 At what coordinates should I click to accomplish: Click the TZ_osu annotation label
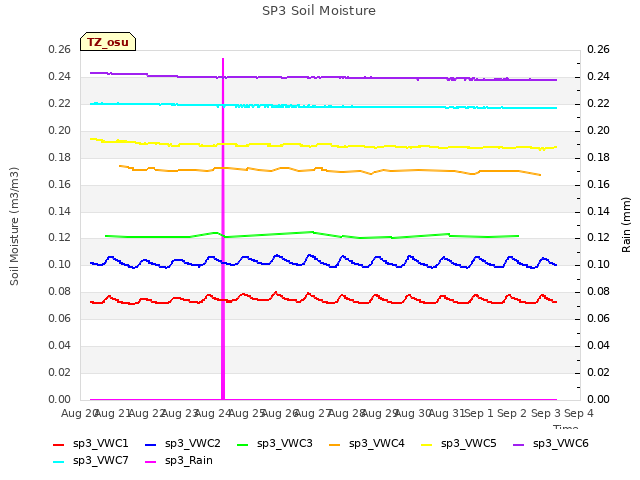[108, 42]
